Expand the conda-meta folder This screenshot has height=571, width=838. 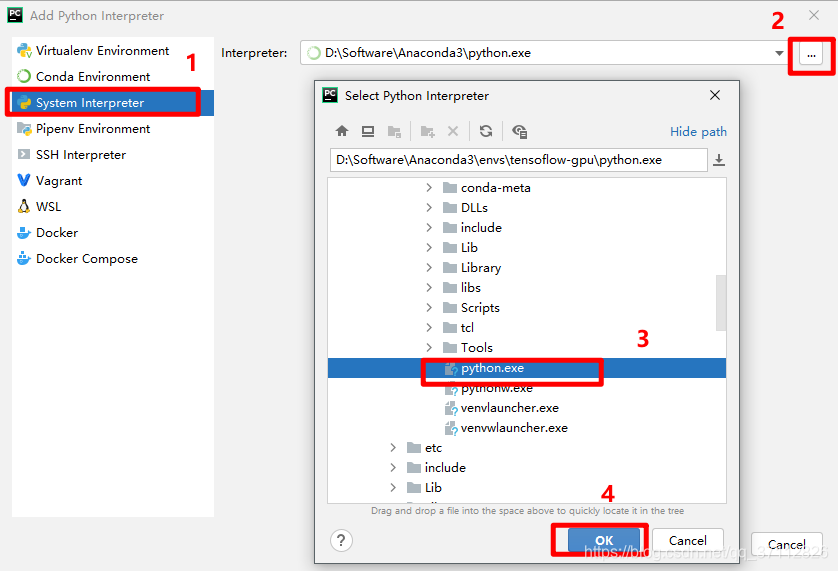tap(429, 188)
